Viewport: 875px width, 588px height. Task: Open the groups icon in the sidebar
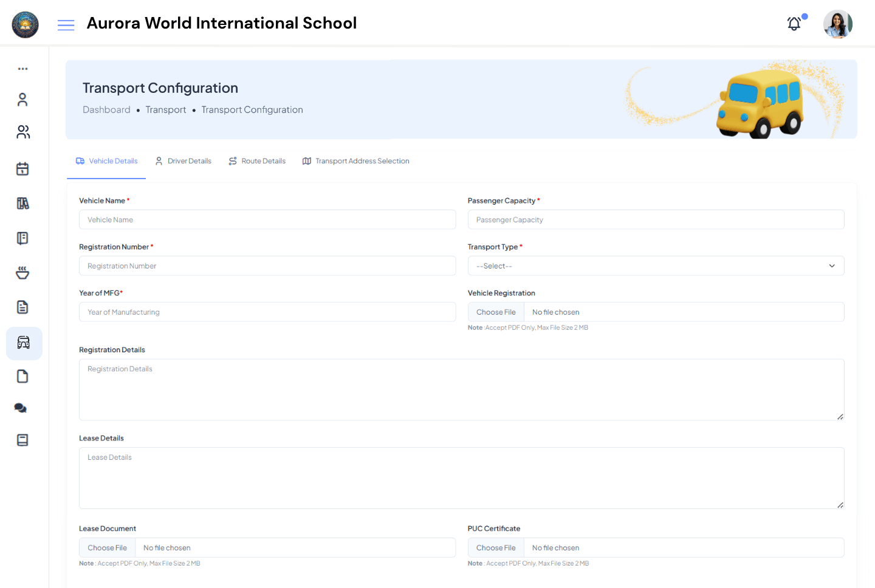pos(22,131)
